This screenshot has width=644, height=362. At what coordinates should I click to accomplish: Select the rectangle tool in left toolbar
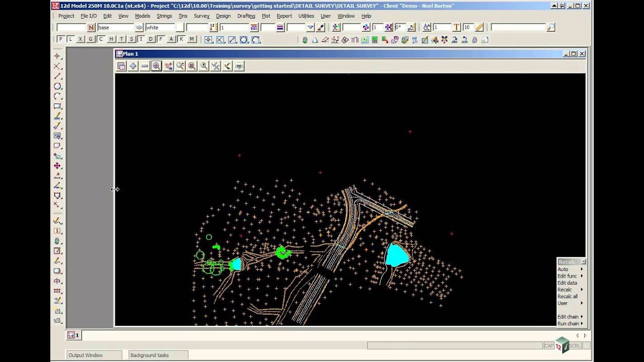coord(57,106)
